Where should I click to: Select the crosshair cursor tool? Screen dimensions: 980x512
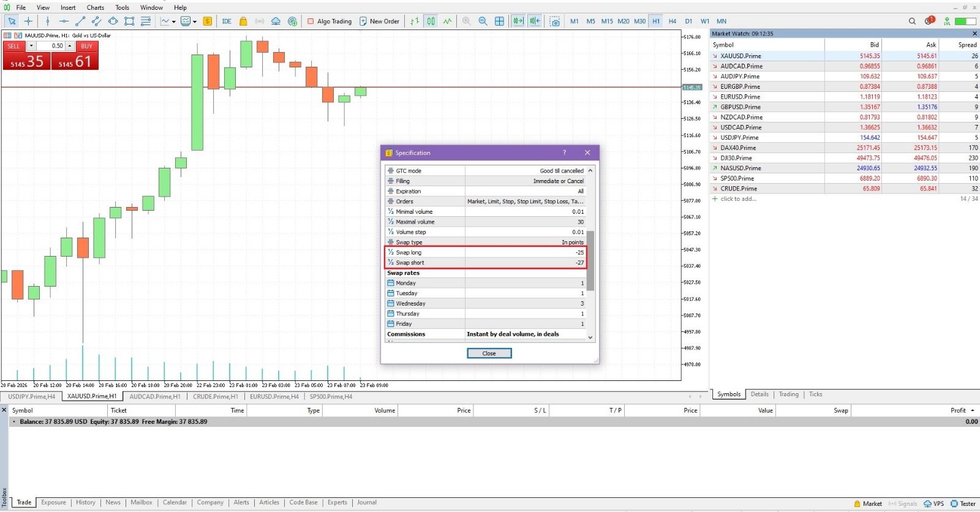pos(28,21)
